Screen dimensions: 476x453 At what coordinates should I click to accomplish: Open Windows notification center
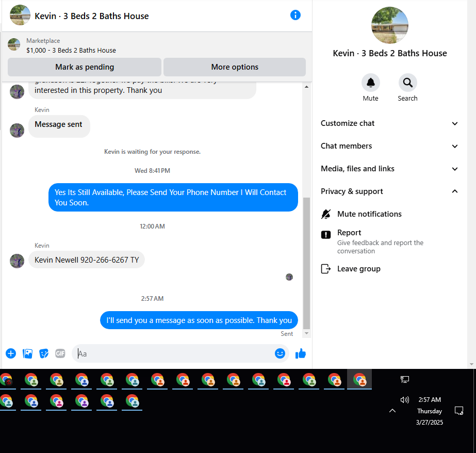pyautogui.click(x=459, y=411)
